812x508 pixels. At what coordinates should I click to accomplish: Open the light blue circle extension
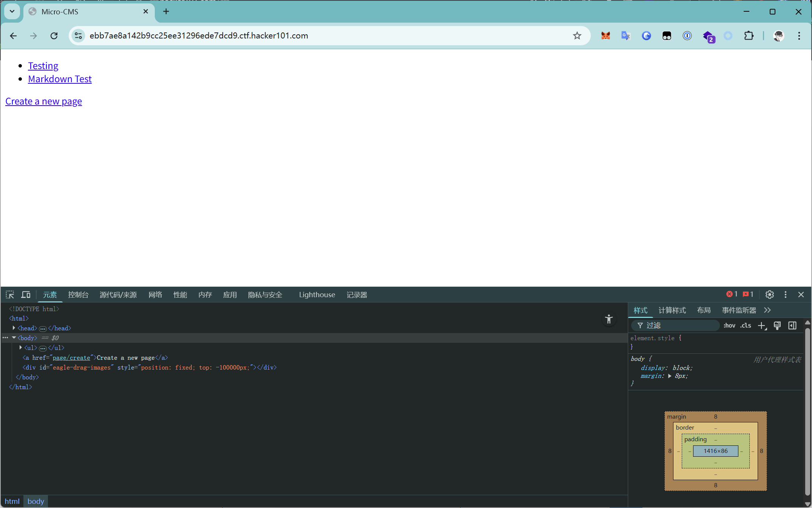(x=728, y=36)
